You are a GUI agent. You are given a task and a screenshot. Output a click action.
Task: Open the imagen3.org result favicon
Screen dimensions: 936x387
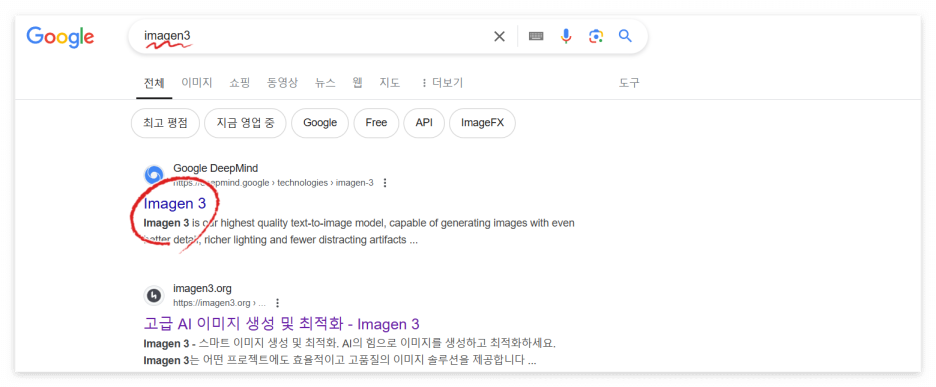153,295
